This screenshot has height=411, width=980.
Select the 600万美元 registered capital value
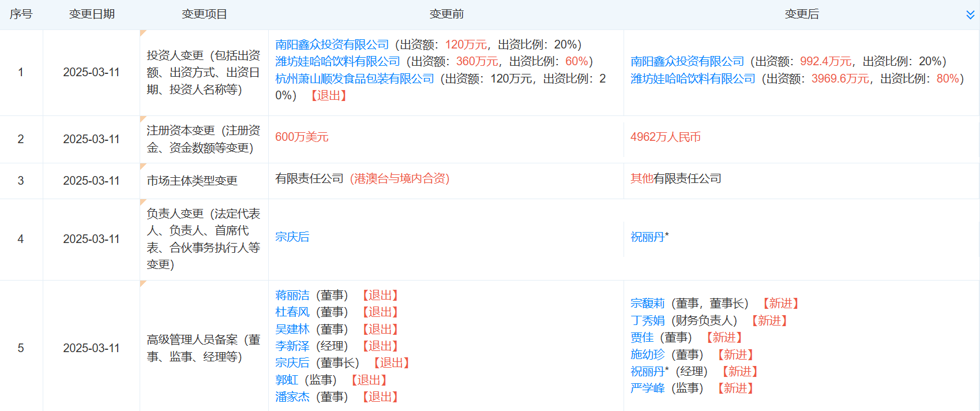click(x=302, y=137)
